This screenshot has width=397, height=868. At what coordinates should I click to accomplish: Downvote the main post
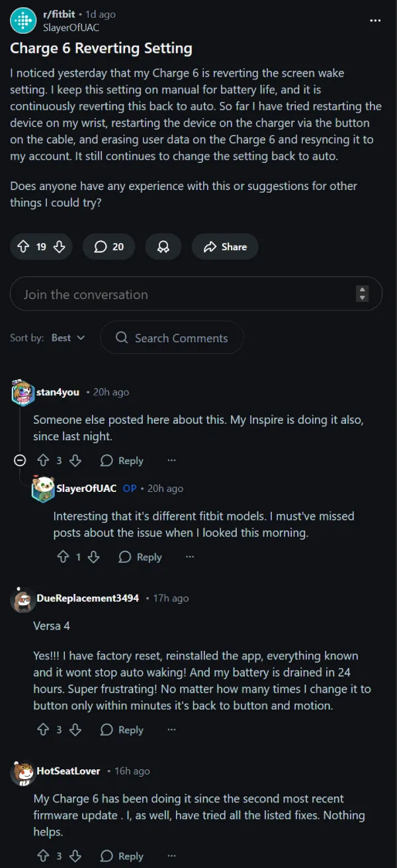59,247
